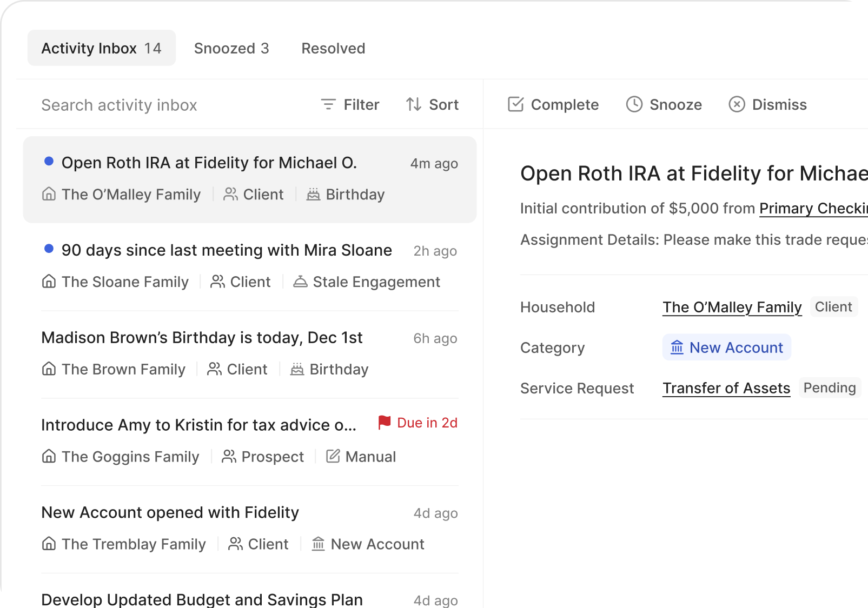Click house icon beside The Goggins Family
Image resolution: width=868 pixels, height=608 pixels.
pyautogui.click(x=49, y=457)
